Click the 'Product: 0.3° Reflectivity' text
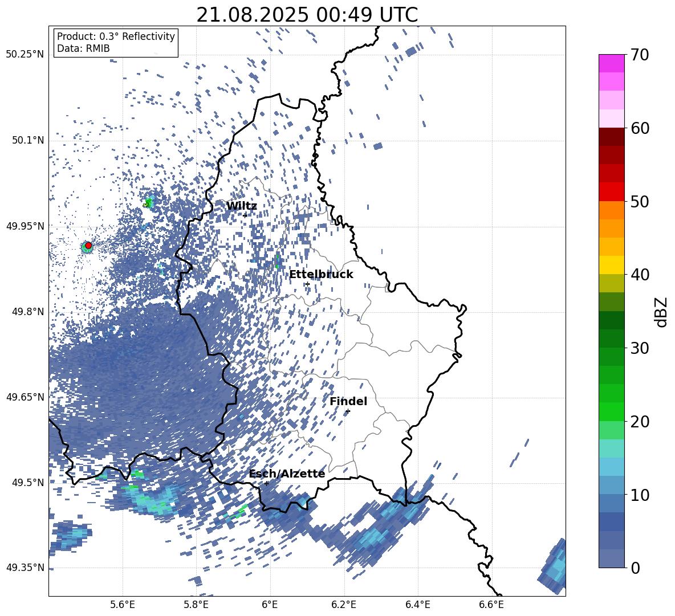675x616 pixels. [x=116, y=36]
